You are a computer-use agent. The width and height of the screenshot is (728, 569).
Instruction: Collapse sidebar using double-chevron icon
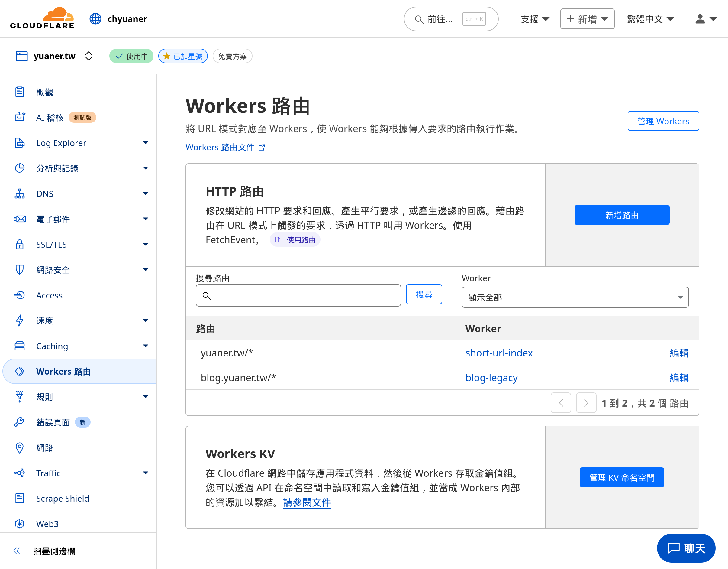click(17, 551)
